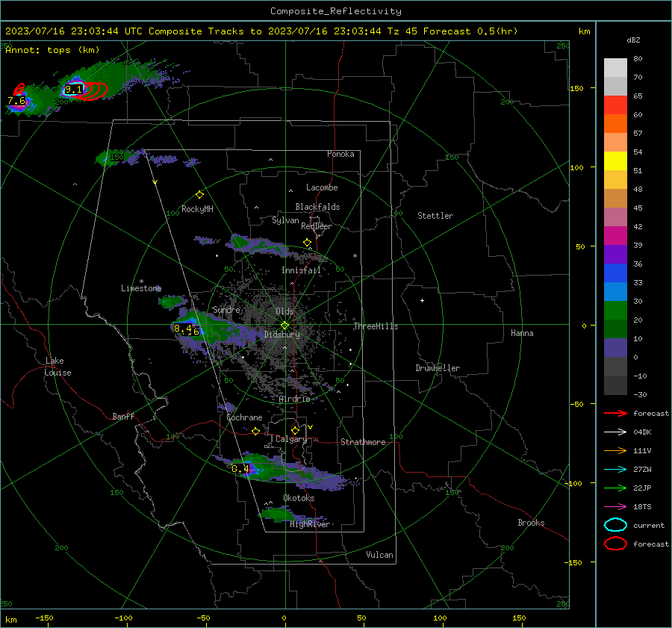Viewport: 672px width, 628px height.
Task: Click the Innisfail town label
Action: click(301, 270)
